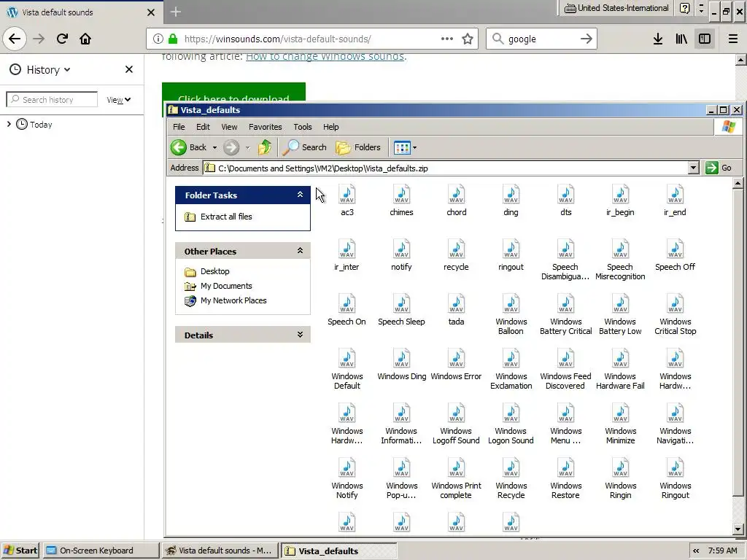
Task: Select the dts WAV file
Action: (565, 200)
